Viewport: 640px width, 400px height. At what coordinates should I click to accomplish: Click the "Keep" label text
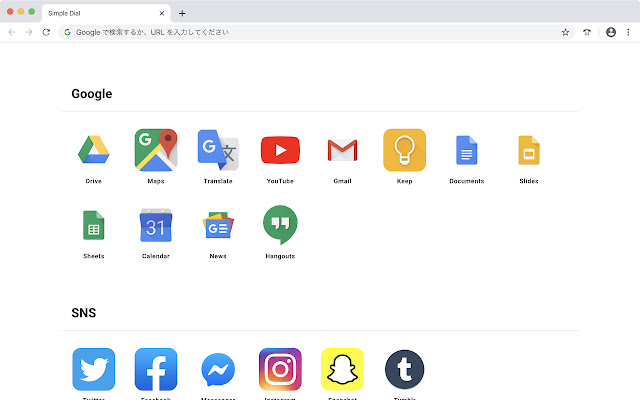(x=404, y=181)
